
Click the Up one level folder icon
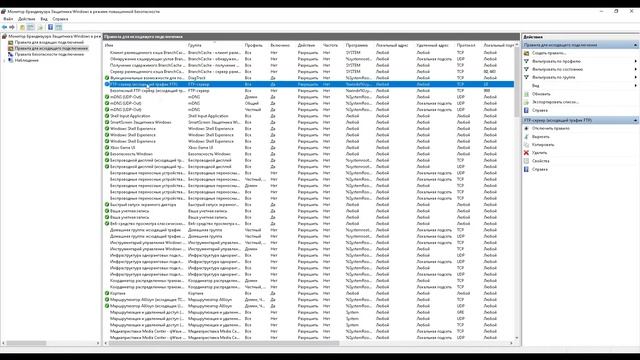point(22,27)
